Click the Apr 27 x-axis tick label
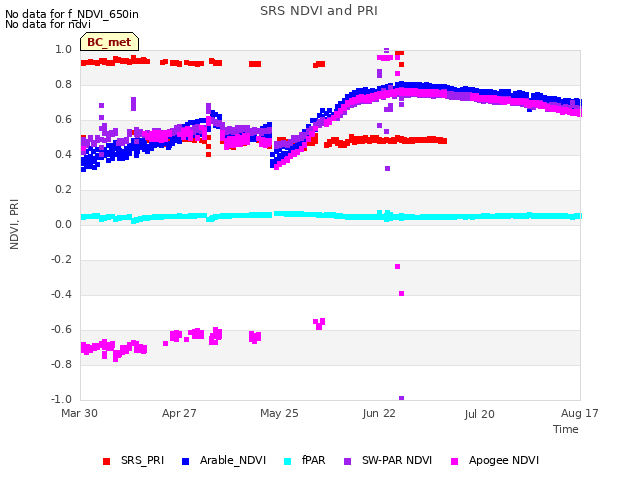Screen dimensions: 640x480 point(179,413)
